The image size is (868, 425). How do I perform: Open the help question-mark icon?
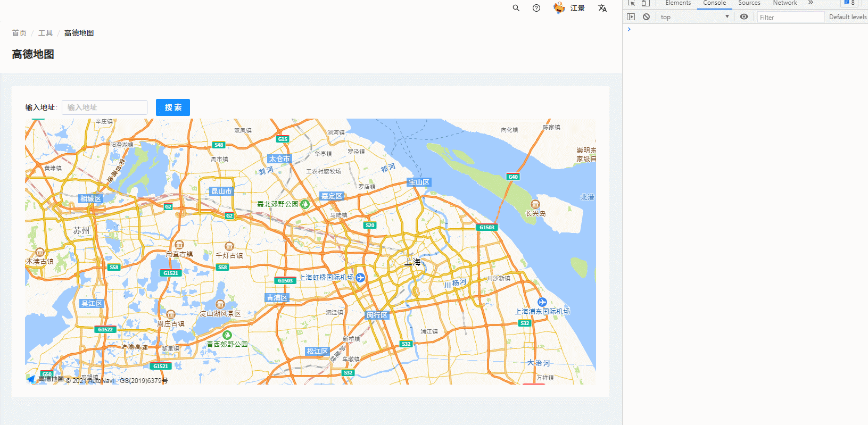point(536,8)
